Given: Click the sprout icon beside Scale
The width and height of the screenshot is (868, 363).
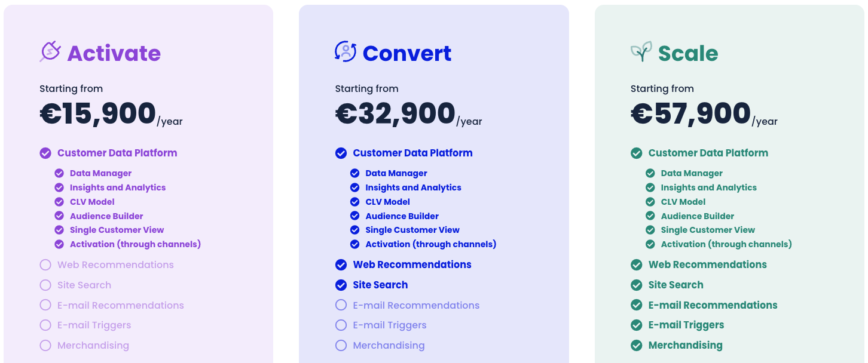Looking at the screenshot, I should 640,51.
